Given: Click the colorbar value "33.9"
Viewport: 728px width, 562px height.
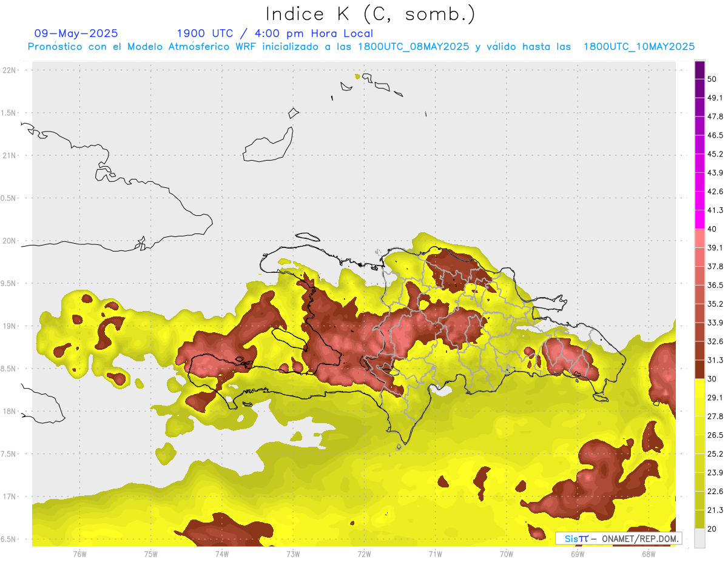Looking at the screenshot, I should tap(715, 323).
